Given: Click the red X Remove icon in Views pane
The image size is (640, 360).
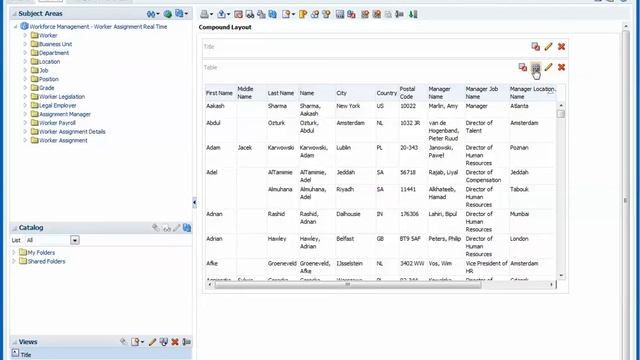Looking at the screenshot, I should tap(175, 342).
